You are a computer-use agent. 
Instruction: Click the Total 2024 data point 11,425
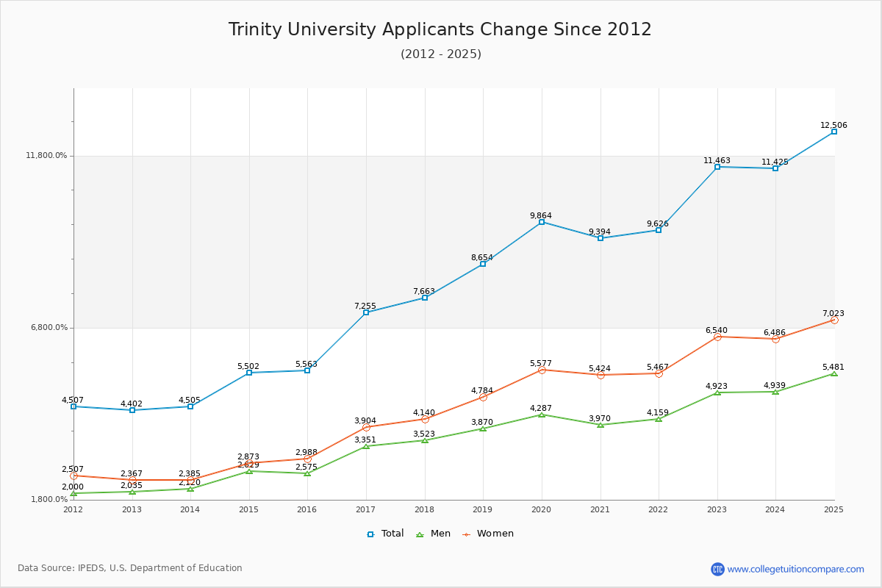(x=775, y=168)
